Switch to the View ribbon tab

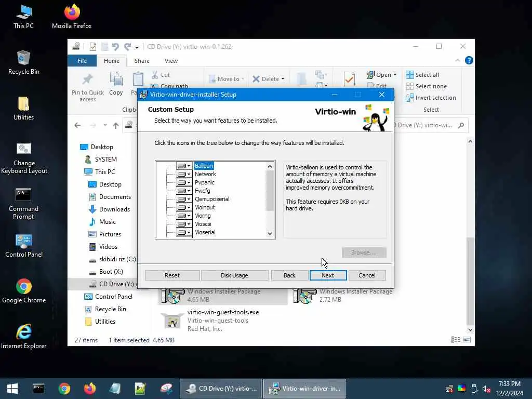click(x=171, y=61)
